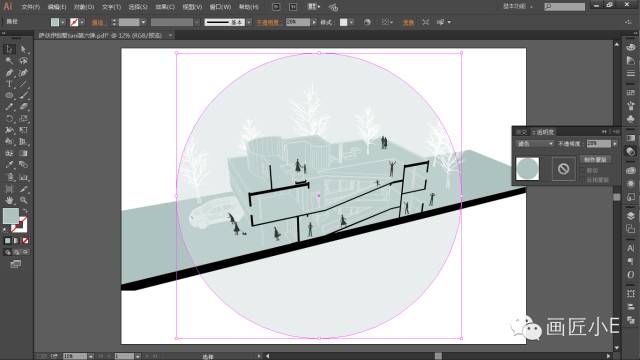Open the 对象(O) menu

(x=84, y=7)
